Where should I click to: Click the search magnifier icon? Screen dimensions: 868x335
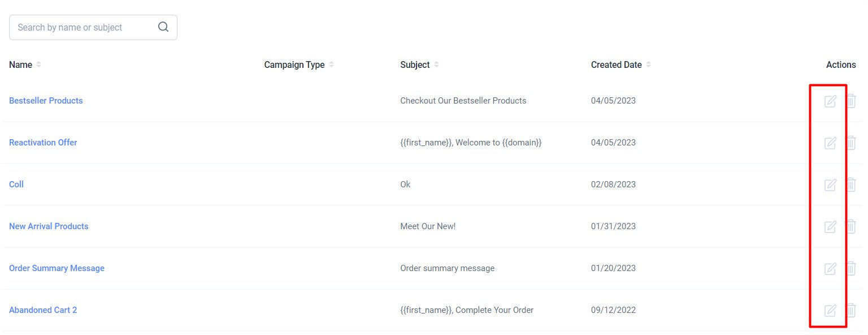(x=163, y=27)
